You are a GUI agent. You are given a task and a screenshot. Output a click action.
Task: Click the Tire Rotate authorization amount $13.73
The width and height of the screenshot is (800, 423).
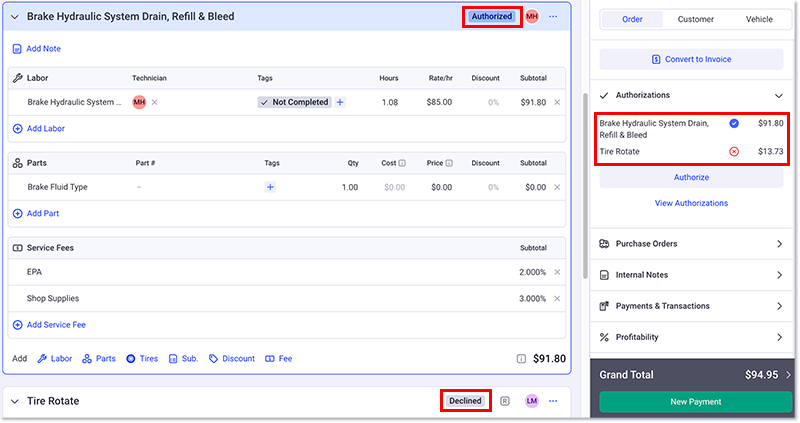(x=770, y=152)
